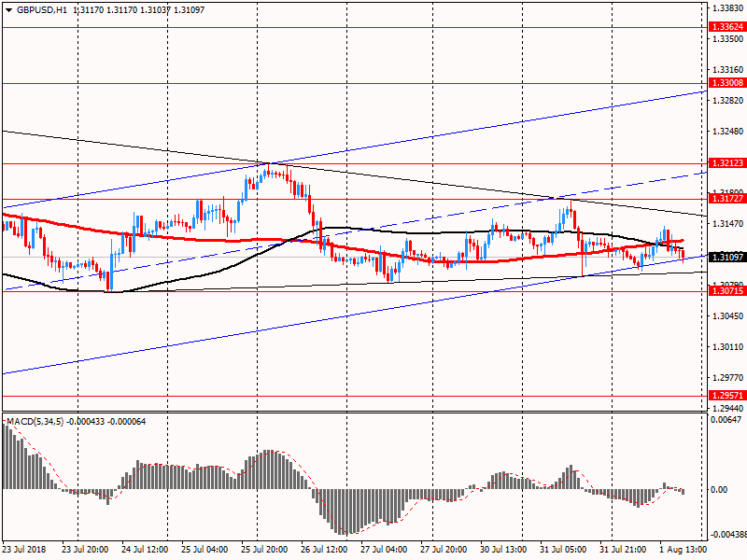This screenshot has height=560, width=747.
Task: Click the 31 Jul 05:00 time label
Action: coord(563,550)
